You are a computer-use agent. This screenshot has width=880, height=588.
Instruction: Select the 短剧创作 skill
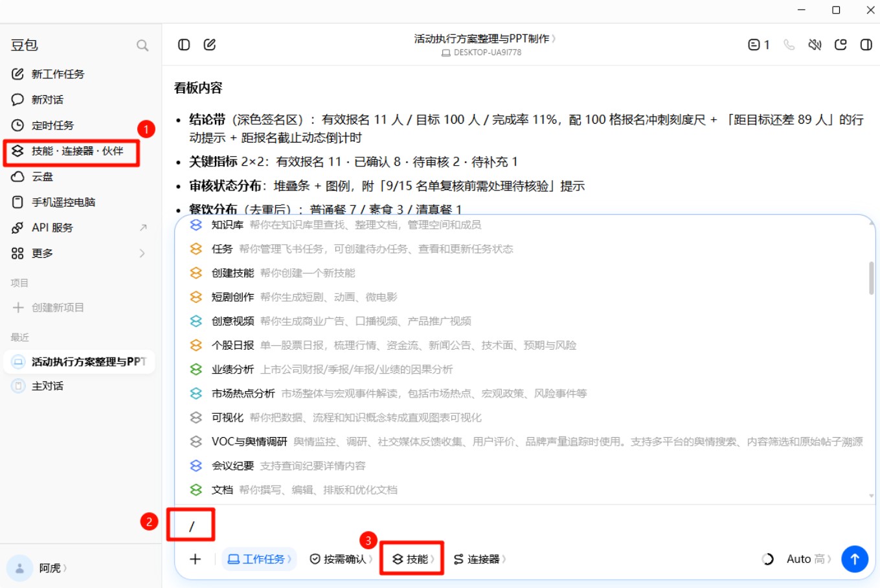[x=525, y=297]
